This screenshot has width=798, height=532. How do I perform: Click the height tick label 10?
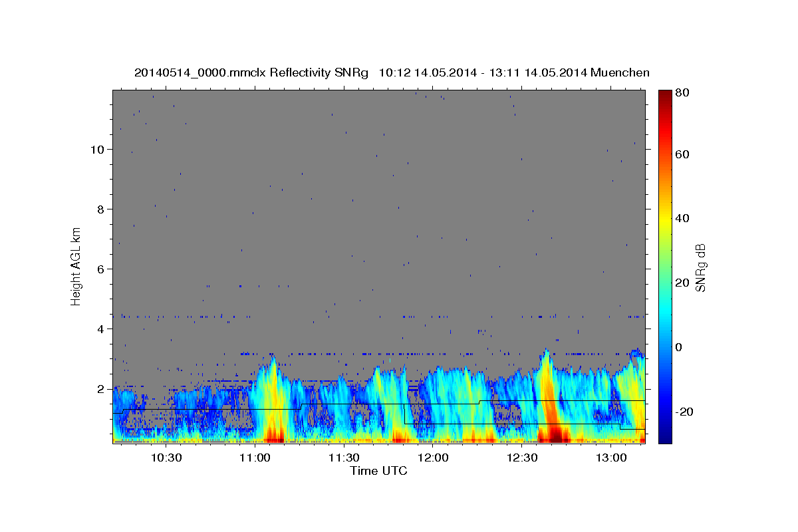(x=97, y=150)
